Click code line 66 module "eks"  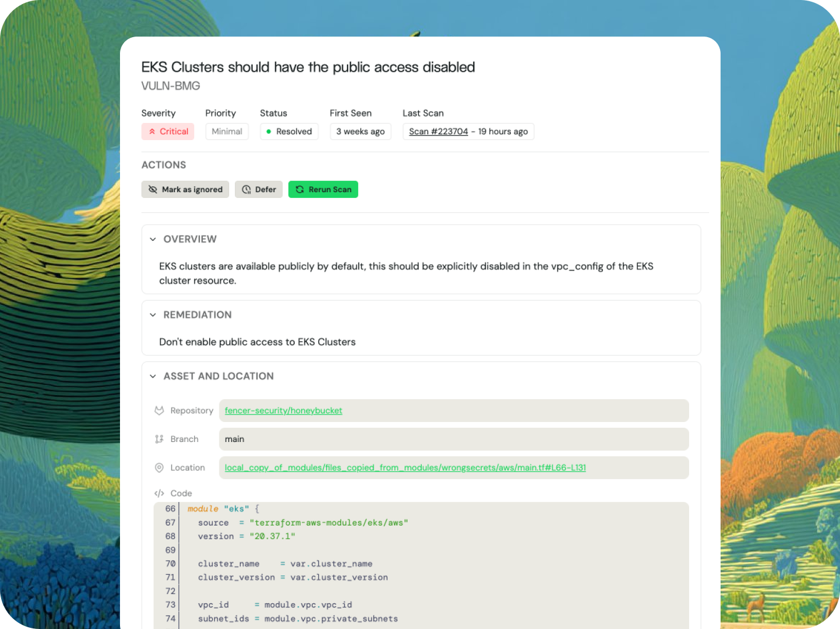223,509
